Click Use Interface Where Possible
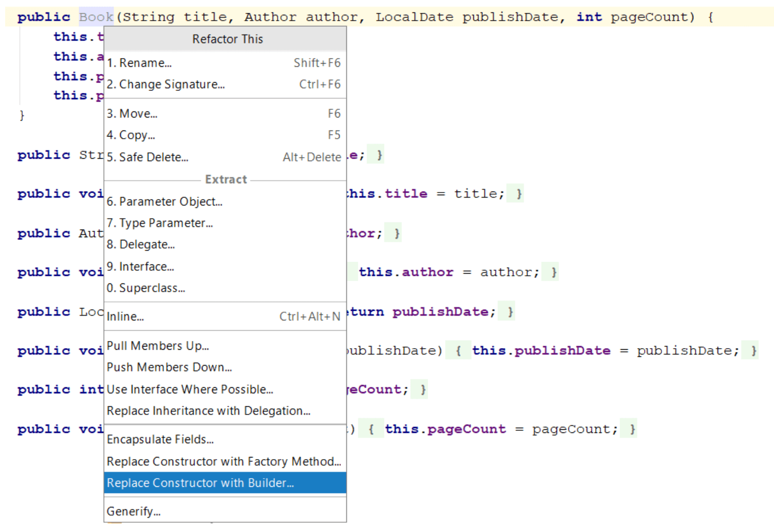The image size is (774, 532). tap(190, 389)
